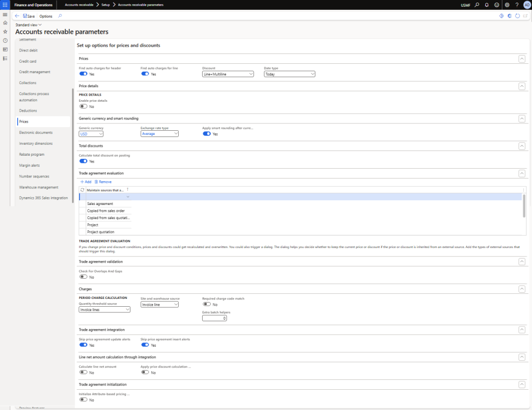The width and height of the screenshot is (532, 410).
Task: Open the Options menu
Action: [46, 16]
